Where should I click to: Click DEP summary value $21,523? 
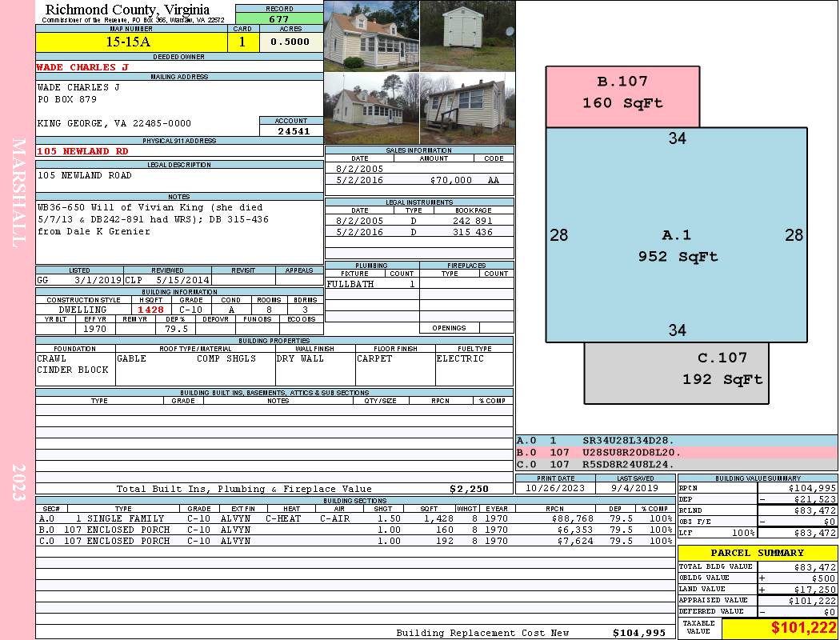pos(815,499)
